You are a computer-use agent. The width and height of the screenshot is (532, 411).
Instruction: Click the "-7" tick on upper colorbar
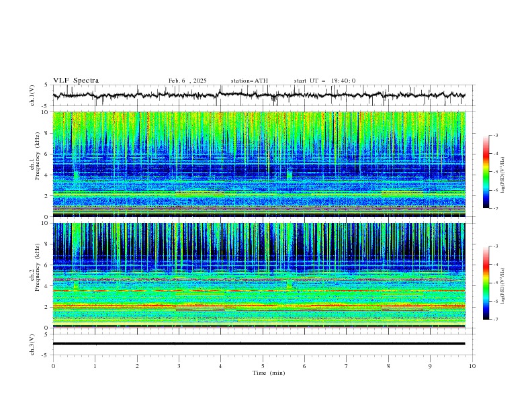point(495,208)
